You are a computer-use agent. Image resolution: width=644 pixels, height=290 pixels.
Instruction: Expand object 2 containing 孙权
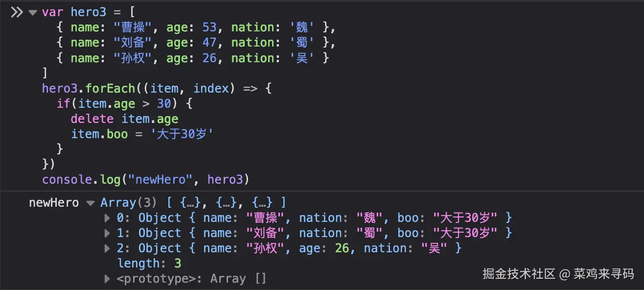[107, 248]
